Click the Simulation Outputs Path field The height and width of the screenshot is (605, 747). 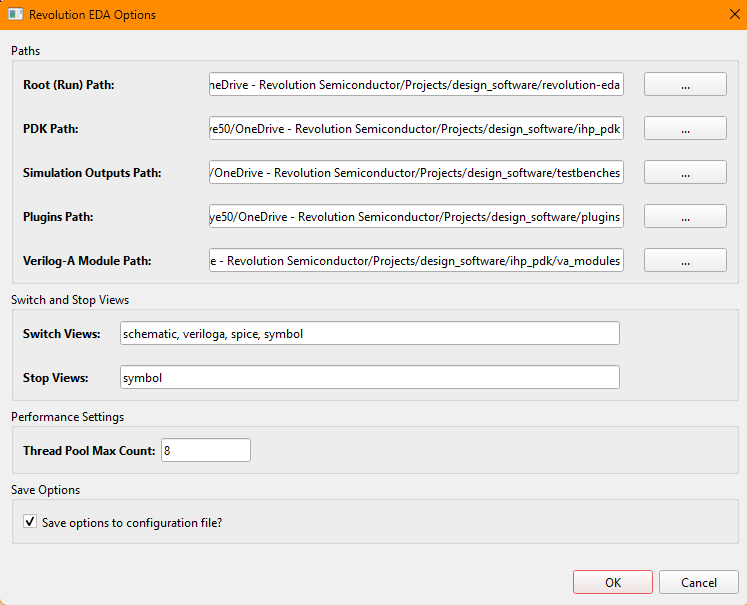click(x=416, y=172)
